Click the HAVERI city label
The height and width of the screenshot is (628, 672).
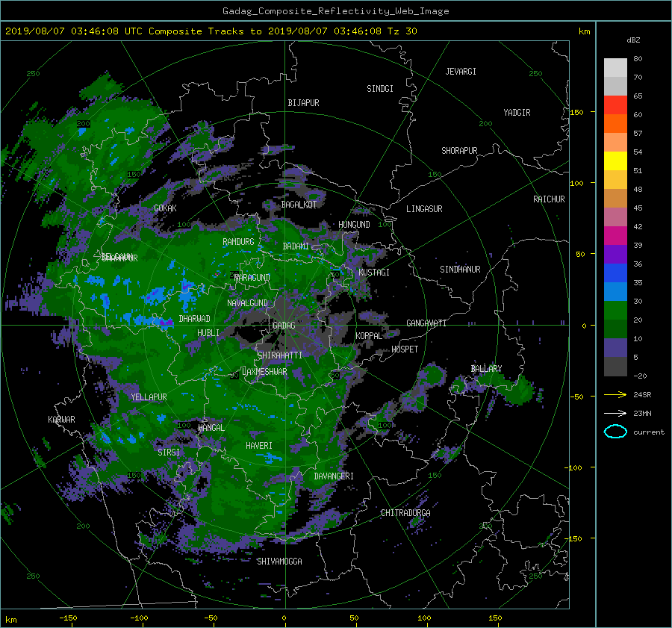259,446
